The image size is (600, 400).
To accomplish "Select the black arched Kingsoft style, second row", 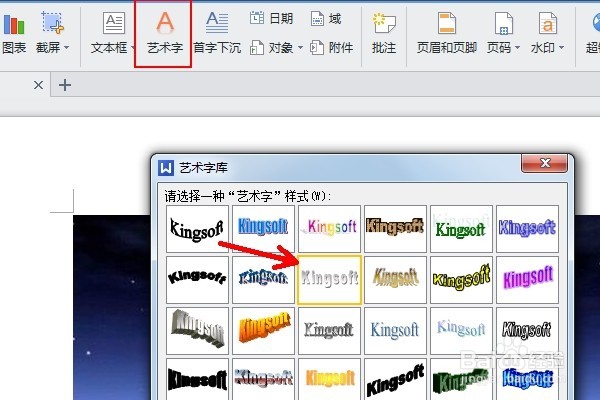I will pos(197,280).
